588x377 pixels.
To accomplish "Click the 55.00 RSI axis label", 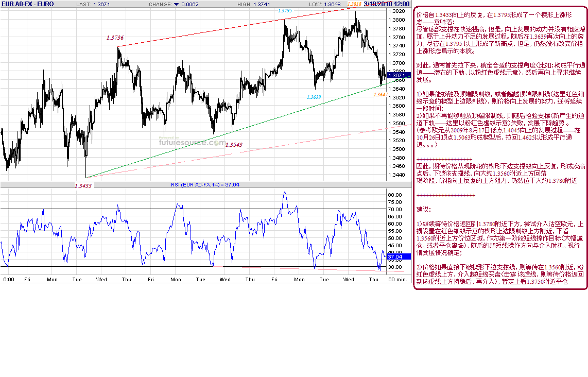I will coord(395,231).
